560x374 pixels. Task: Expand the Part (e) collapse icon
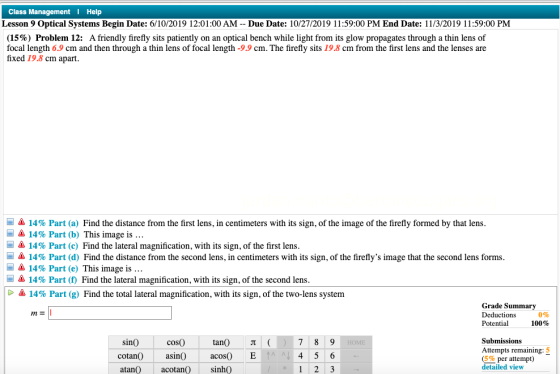click(10, 268)
